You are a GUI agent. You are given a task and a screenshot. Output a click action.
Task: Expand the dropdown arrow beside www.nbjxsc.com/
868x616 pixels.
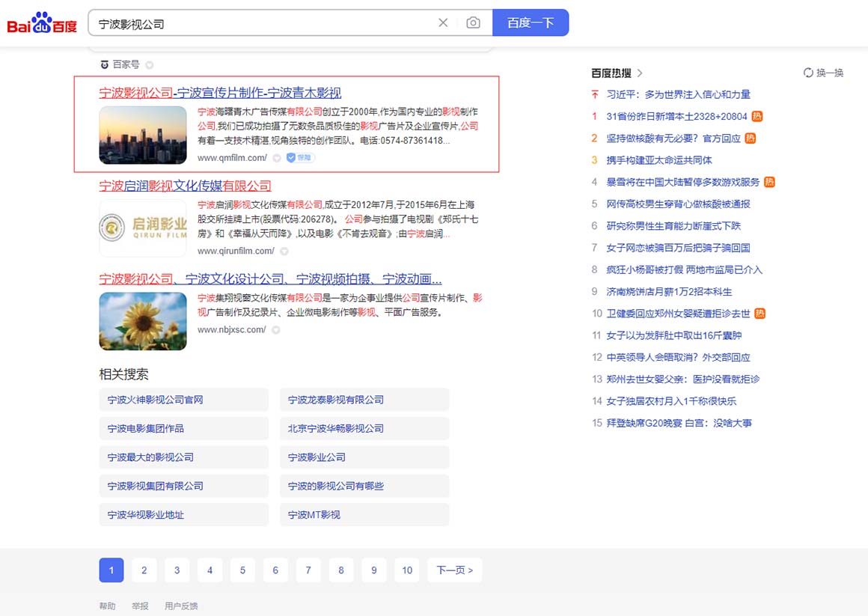click(276, 330)
